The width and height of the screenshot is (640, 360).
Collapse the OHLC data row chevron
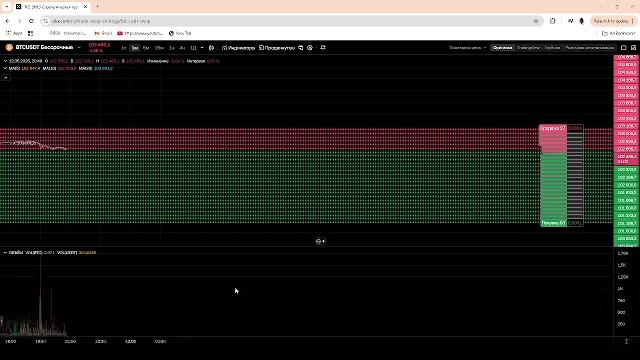point(5,61)
